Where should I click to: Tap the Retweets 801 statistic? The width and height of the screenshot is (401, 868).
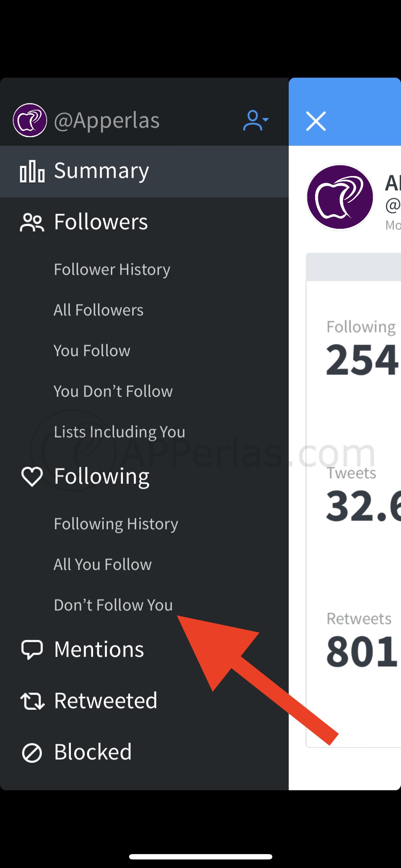pos(361,651)
